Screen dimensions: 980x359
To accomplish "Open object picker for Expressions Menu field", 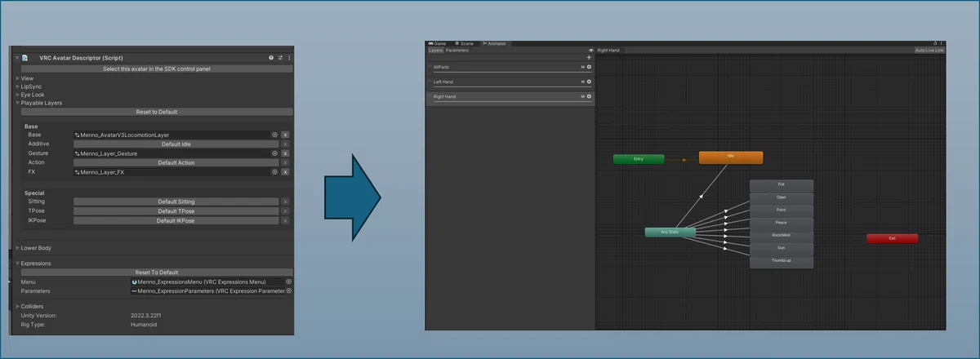I will pos(289,281).
